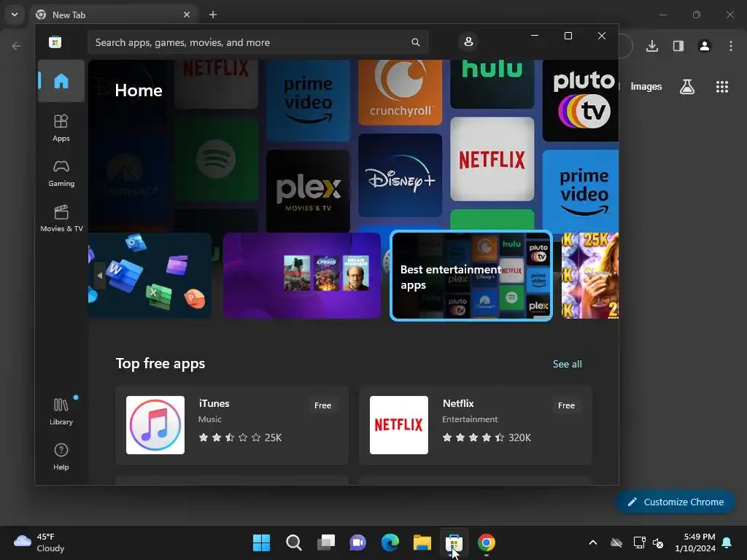Click Pluto TV tile in hero banner
Viewport: 747px width, 560px height.
pos(581,101)
